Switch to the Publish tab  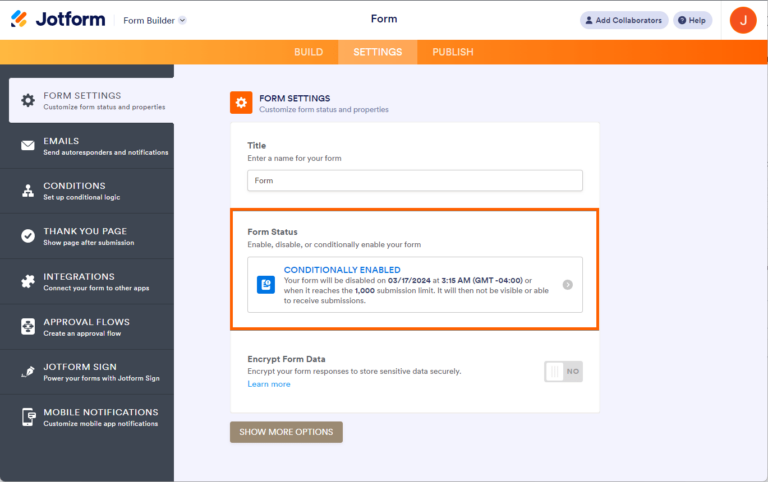coord(453,52)
